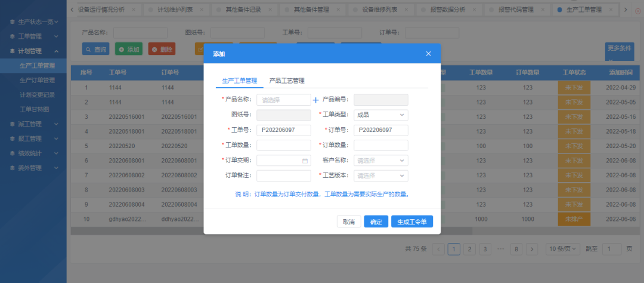644x283 pixels.
Task: Close the 报警代码管理 tab
Action: [543, 10]
